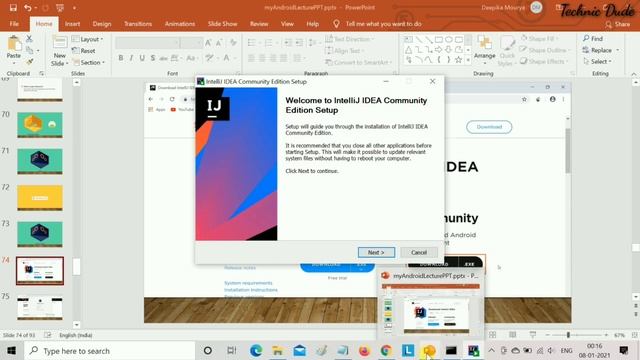Open the File tab
640x360 pixels.
tap(14, 24)
